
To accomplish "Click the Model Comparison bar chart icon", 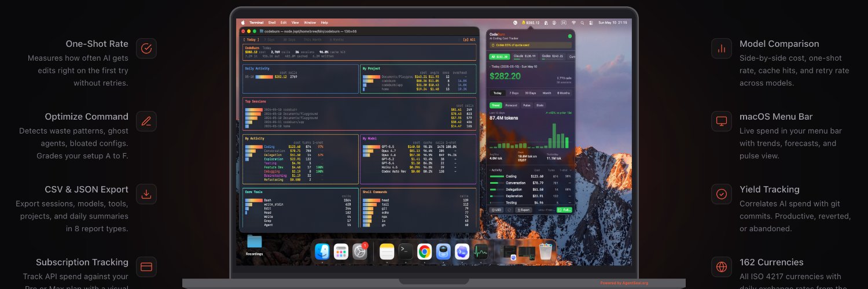I will (722, 49).
